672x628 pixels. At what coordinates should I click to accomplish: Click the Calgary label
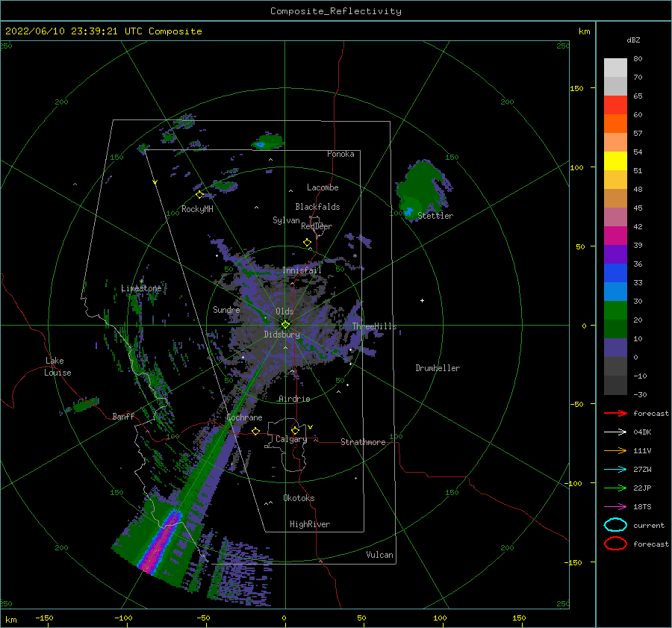[x=291, y=439]
